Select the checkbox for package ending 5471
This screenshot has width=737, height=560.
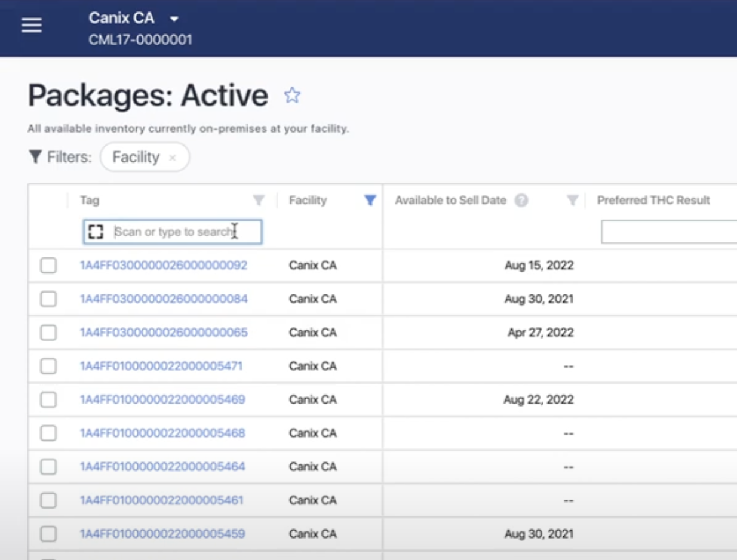50,366
